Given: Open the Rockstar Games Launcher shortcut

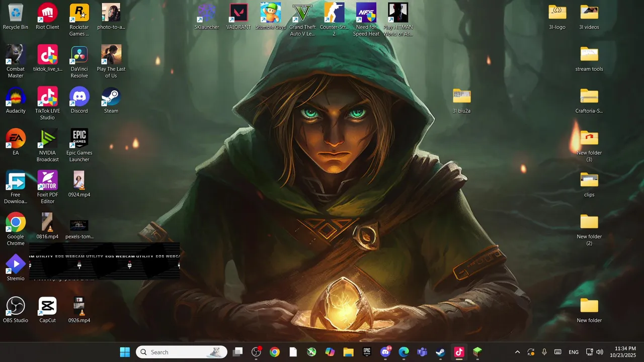Looking at the screenshot, I should 79,20.
